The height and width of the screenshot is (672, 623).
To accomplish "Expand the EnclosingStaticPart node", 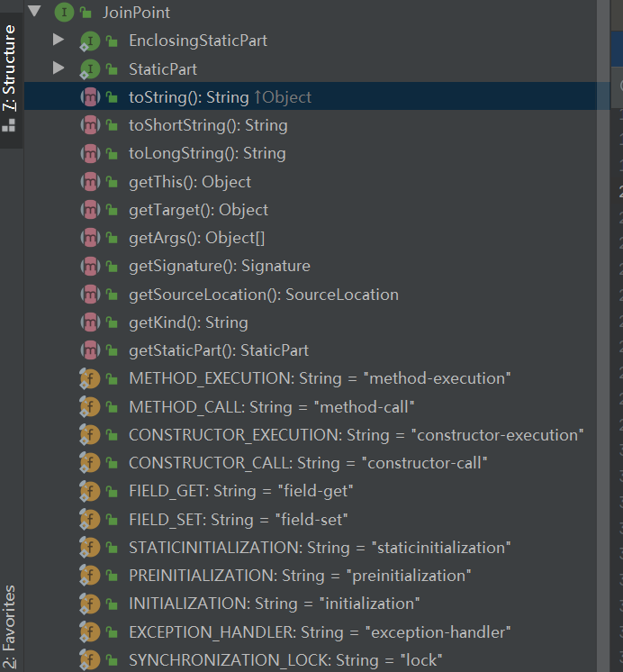I will click(x=59, y=40).
